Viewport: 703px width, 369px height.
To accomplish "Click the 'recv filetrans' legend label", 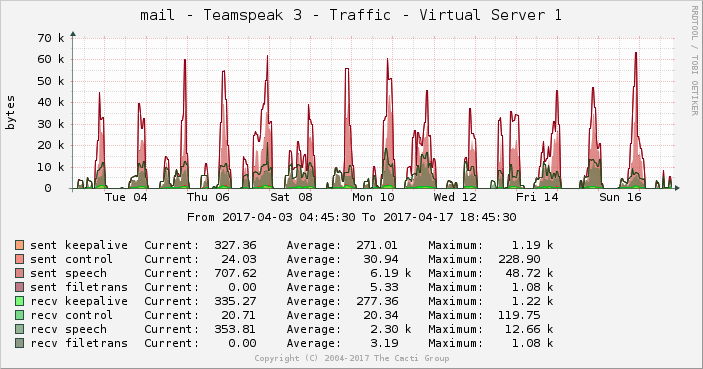I will click(x=79, y=343).
